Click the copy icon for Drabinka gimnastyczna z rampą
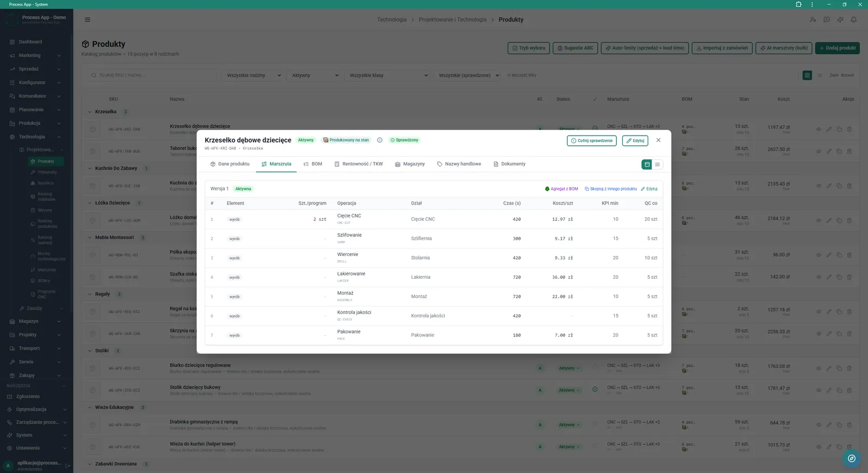The height and width of the screenshot is (473, 868). coord(839,425)
